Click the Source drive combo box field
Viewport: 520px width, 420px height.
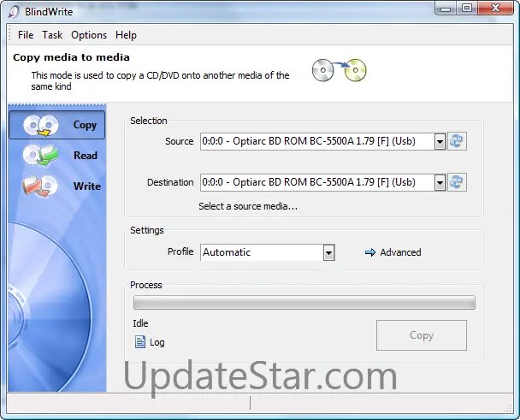pos(322,142)
